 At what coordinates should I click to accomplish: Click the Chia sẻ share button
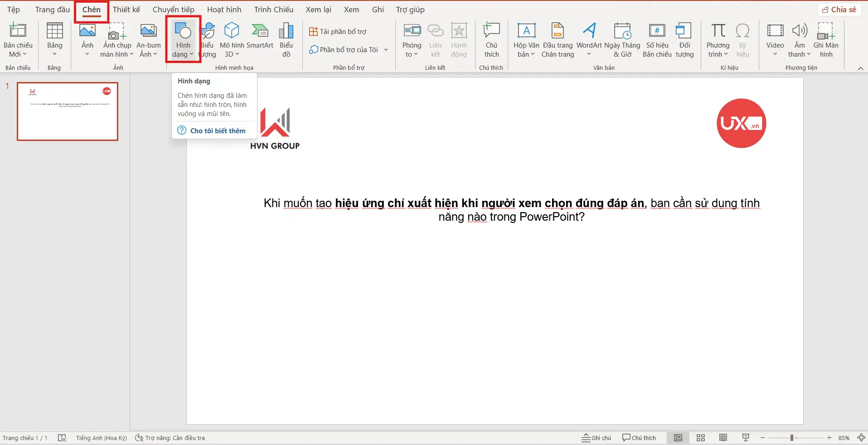(839, 10)
